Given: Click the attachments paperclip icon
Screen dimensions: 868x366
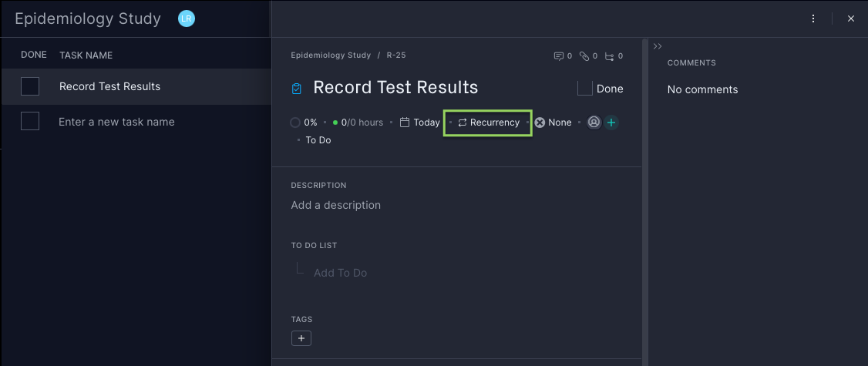Looking at the screenshot, I should point(584,56).
